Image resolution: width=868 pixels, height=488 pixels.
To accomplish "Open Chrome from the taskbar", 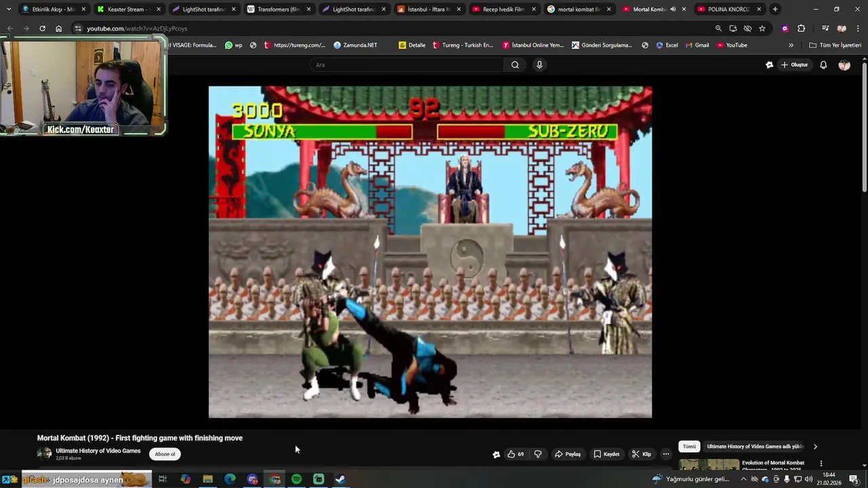I will (275, 479).
